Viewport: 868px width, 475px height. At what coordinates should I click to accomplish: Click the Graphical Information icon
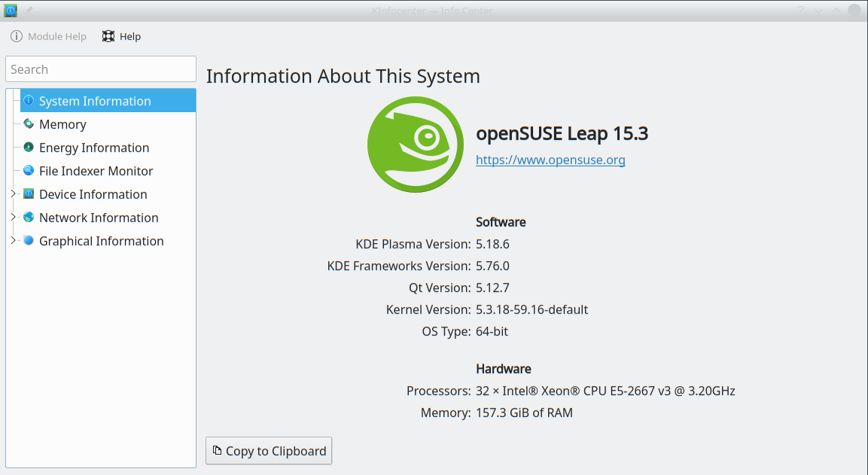[29, 241]
